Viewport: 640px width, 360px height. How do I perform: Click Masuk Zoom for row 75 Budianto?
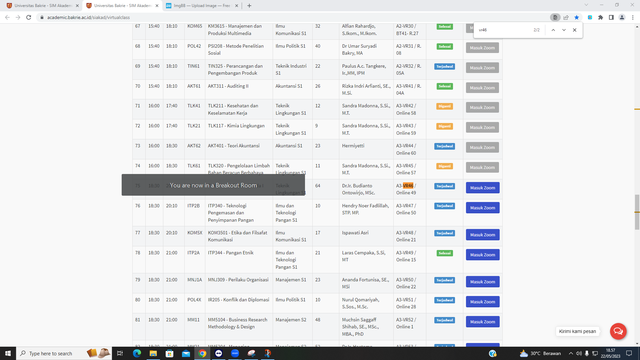coord(482,188)
